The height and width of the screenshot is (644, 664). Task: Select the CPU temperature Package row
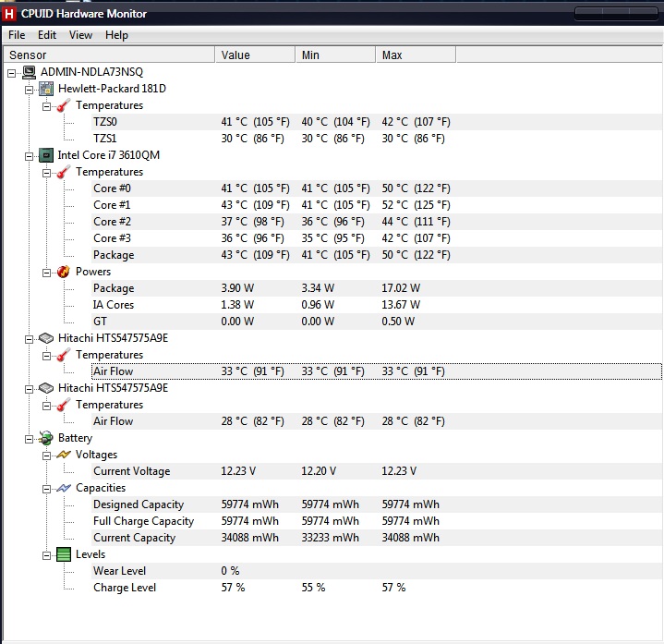click(377, 255)
